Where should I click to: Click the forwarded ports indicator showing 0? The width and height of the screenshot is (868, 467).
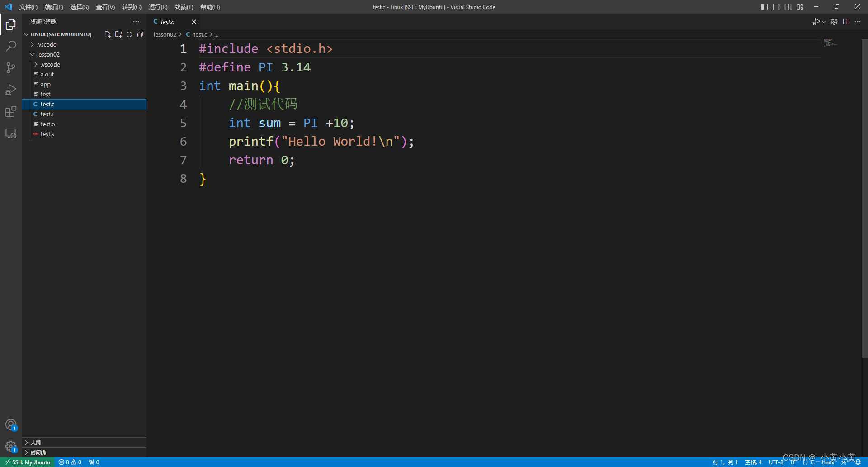click(x=94, y=462)
